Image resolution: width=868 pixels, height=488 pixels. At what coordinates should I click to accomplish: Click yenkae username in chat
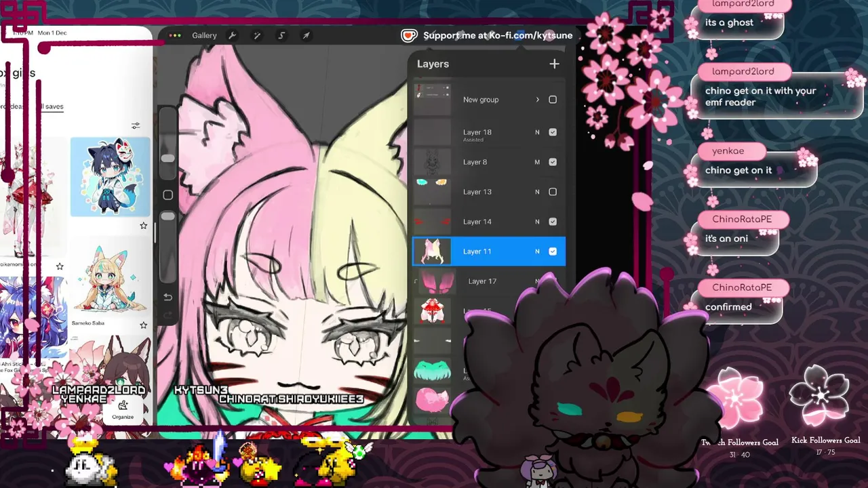coord(728,151)
